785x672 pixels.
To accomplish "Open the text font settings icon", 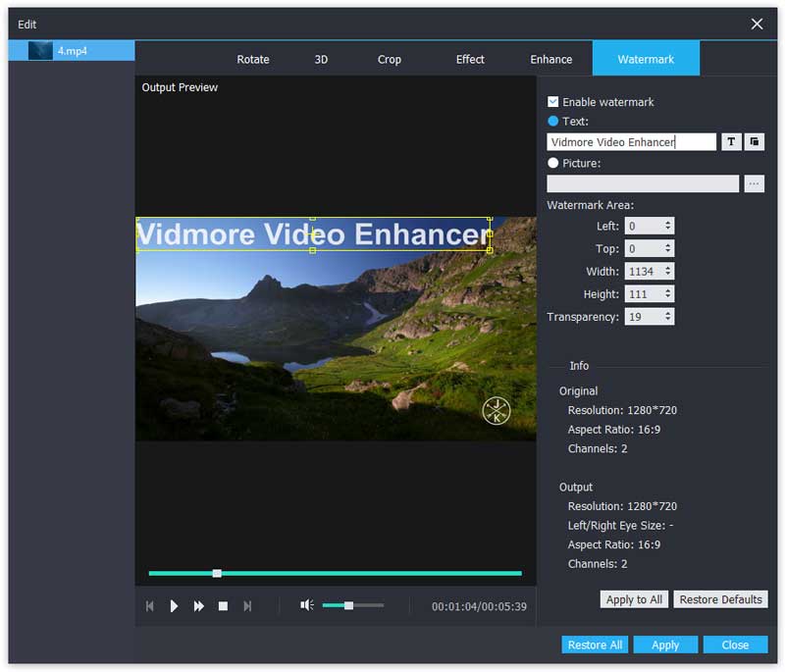I will coord(731,142).
